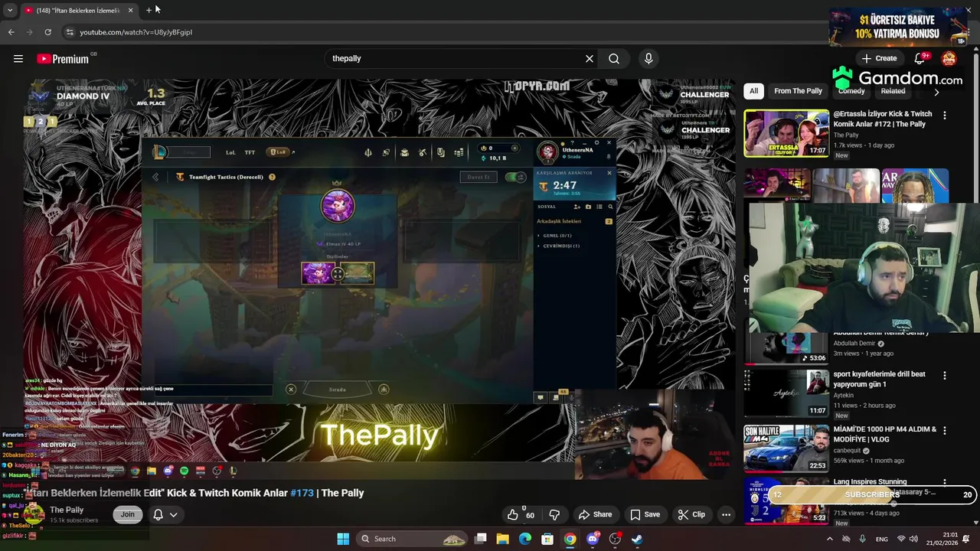980x551 pixels.
Task: Open Ertassla İzliyor #172 video thumbnail
Action: coord(786,133)
